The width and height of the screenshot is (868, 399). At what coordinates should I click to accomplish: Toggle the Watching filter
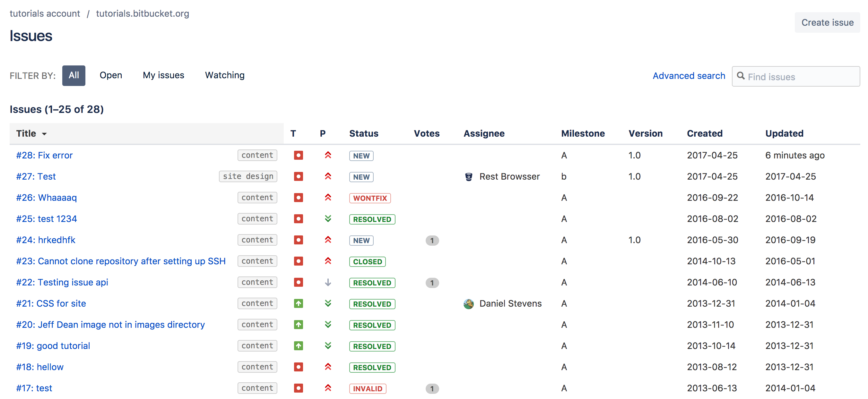pyautogui.click(x=224, y=75)
